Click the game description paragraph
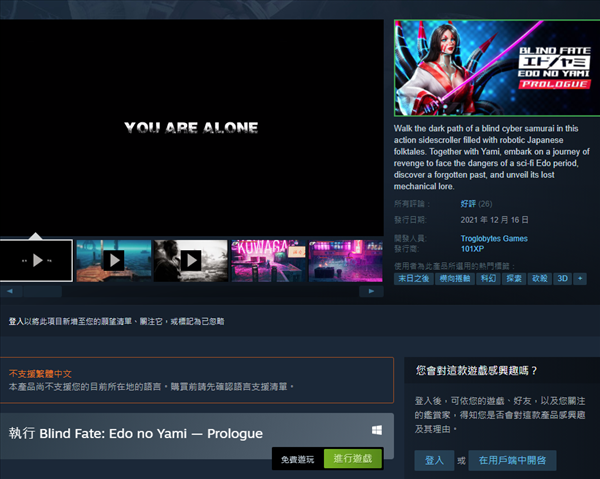 [x=492, y=157]
